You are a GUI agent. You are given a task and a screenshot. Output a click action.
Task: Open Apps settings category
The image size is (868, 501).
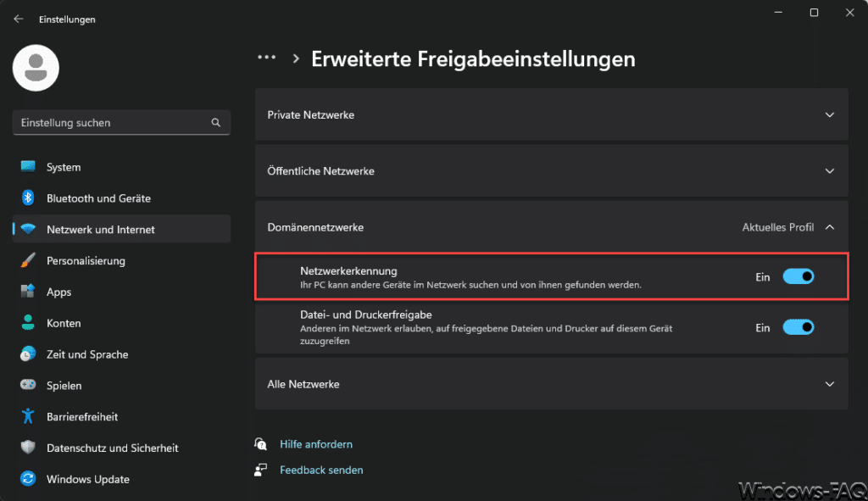click(x=121, y=292)
